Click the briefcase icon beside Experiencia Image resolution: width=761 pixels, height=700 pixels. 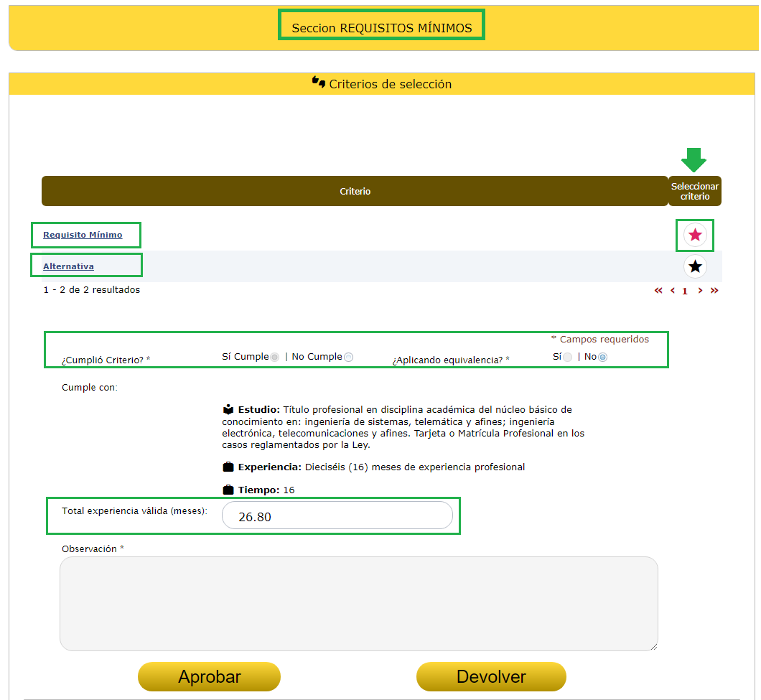[228, 467]
